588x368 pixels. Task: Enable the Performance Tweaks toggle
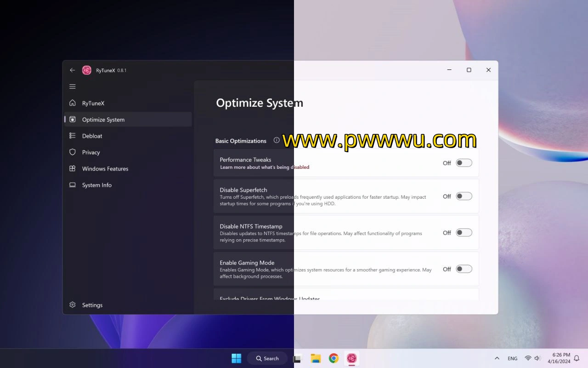click(x=464, y=163)
